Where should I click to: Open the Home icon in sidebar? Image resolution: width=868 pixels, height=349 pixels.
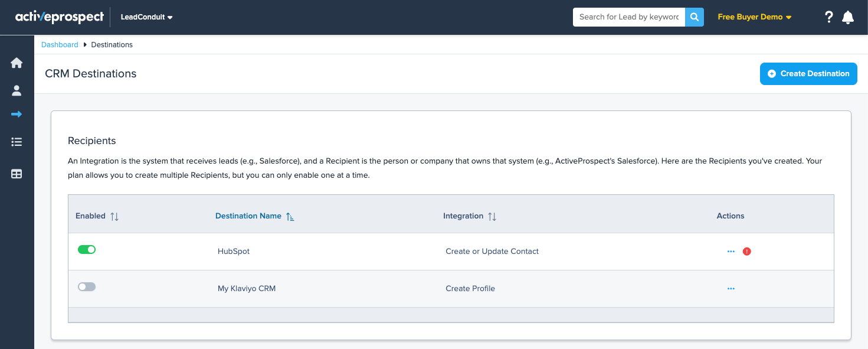[x=17, y=63]
